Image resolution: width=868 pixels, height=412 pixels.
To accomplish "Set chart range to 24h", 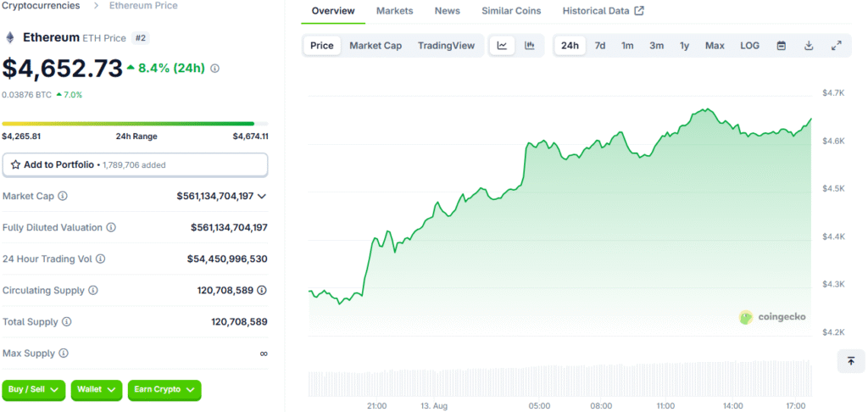I will [x=570, y=46].
